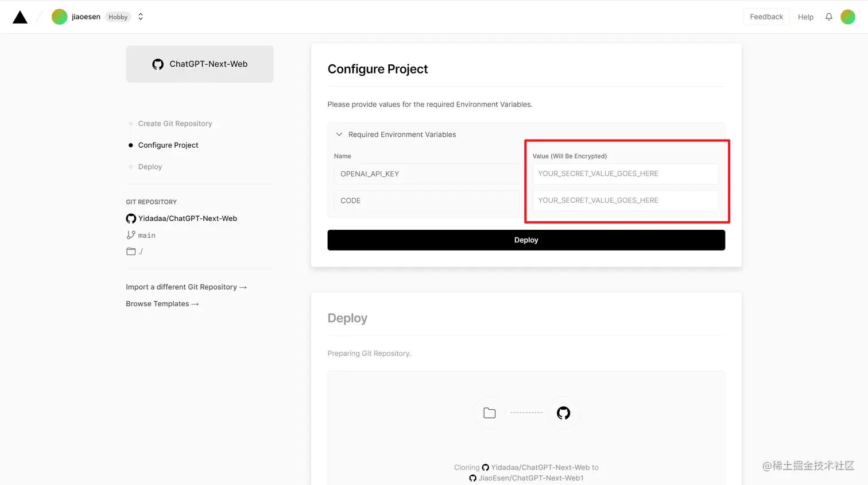868x485 pixels.
Task: Open the Feedback button
Action: click(x=766, y=17)
